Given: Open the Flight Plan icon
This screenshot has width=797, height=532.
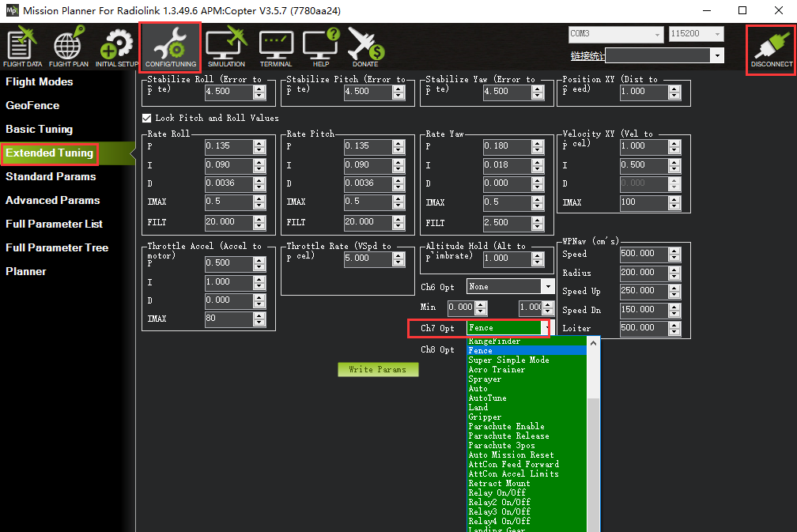Looking at the screenshot, I should tap(69, 47).
